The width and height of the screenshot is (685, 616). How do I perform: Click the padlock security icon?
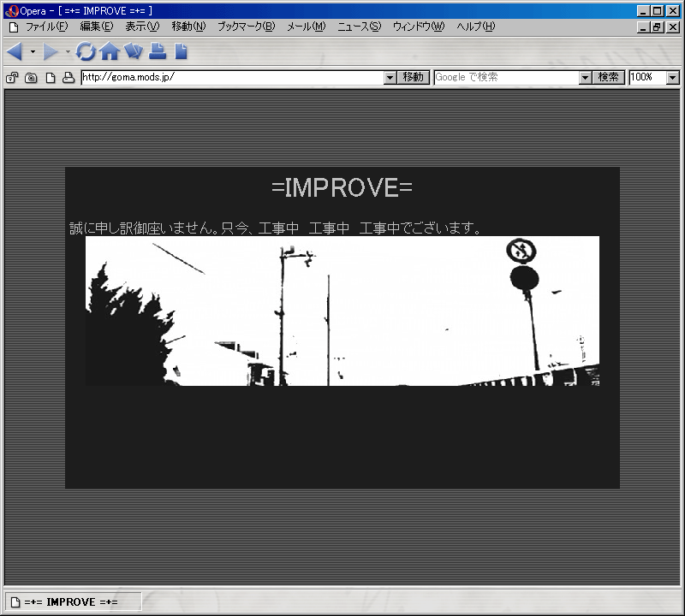pos(12,78)
